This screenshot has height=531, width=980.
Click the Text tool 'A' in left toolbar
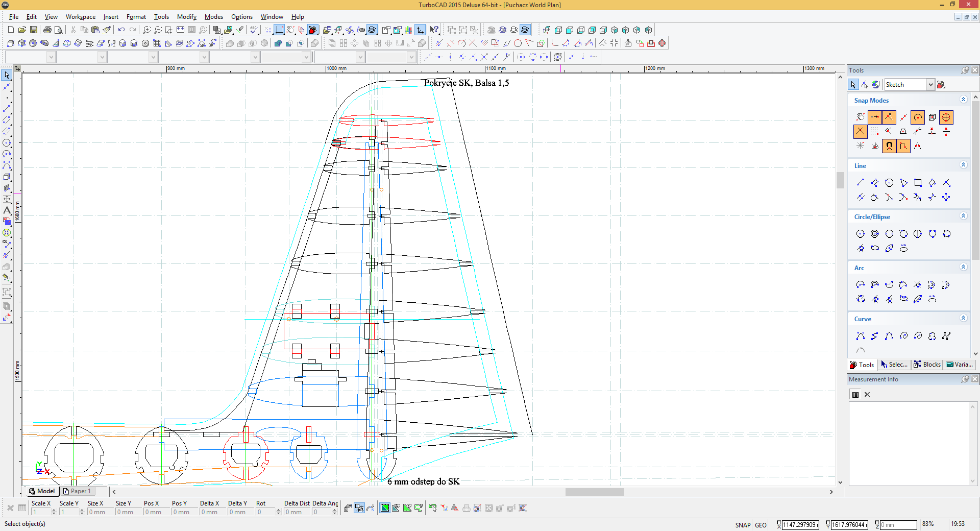click(x=7, y=210)
